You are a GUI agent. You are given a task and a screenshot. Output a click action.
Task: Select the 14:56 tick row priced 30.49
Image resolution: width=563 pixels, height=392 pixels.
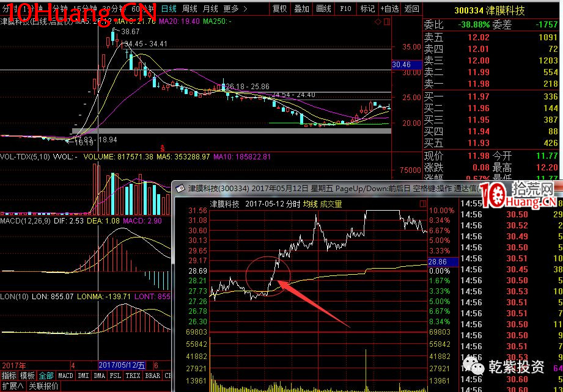pos(511,236)
